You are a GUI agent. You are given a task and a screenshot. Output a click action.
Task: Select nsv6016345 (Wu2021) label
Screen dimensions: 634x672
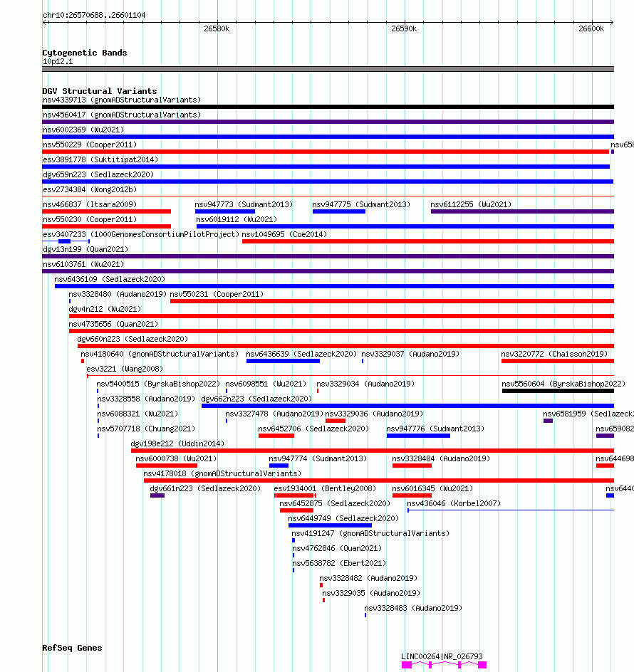point(432,490)
